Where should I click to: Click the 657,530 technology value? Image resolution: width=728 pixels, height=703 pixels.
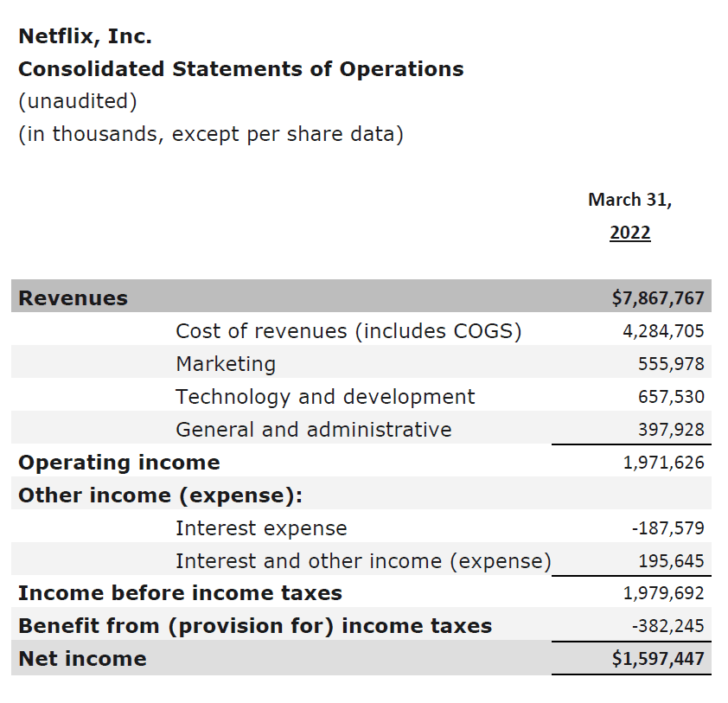[x=679, y=396]
